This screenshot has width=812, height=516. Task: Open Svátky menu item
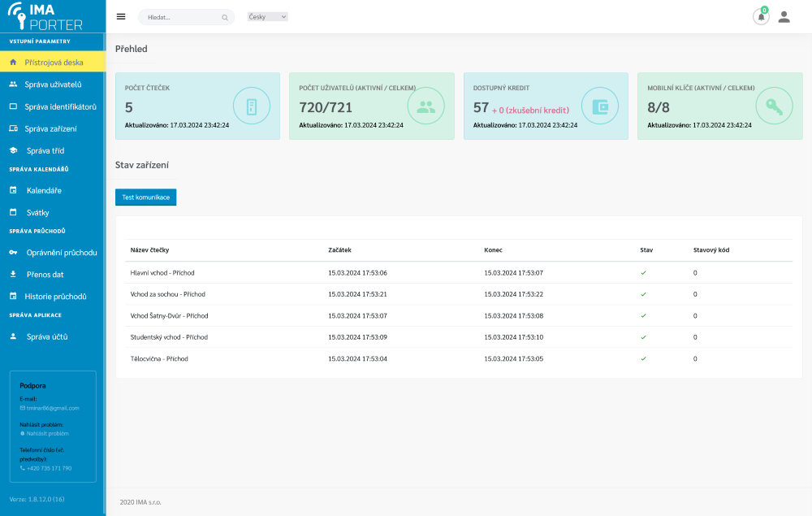(x=53, y=212)
